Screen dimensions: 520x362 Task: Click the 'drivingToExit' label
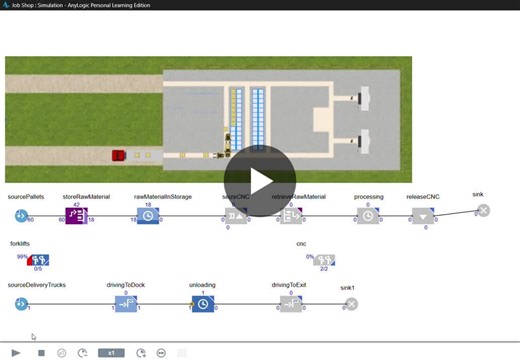pos(289,285)
